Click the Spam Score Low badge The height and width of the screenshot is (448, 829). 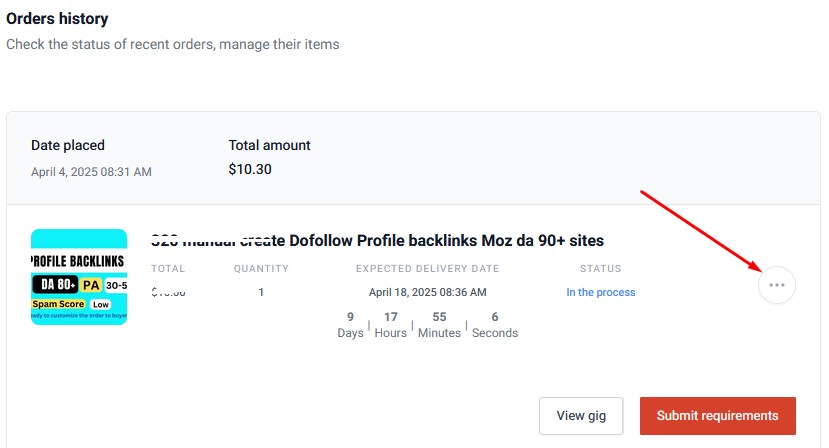coord(71,304)
